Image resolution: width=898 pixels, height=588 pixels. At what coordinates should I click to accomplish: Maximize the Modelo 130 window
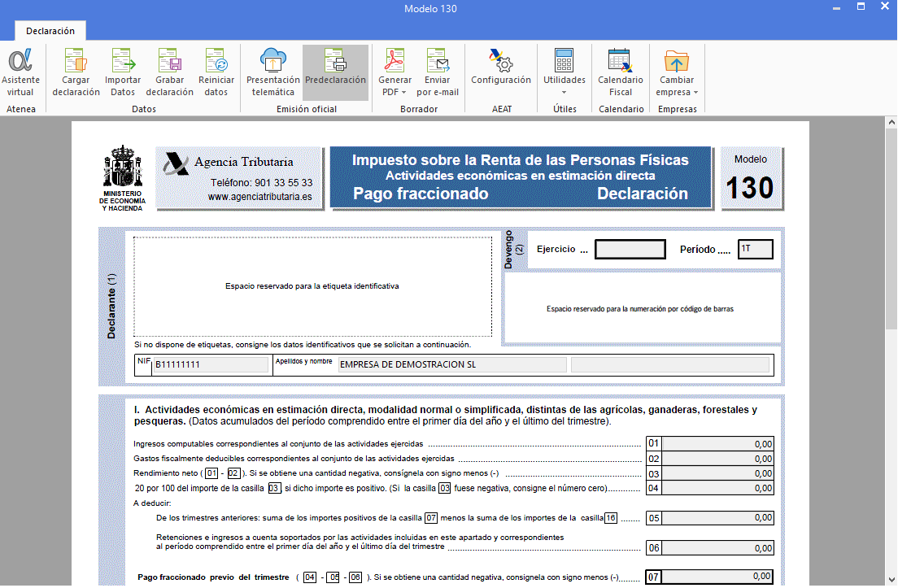[861, 7]
